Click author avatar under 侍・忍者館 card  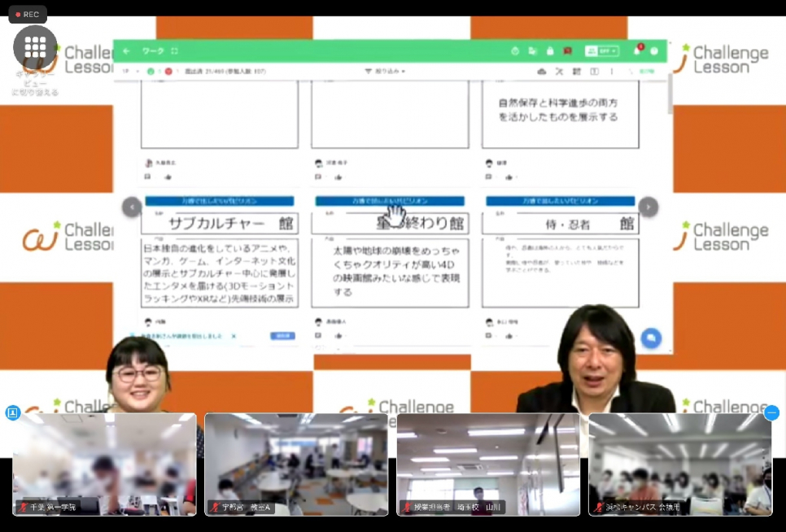click(x=489, y=321)
